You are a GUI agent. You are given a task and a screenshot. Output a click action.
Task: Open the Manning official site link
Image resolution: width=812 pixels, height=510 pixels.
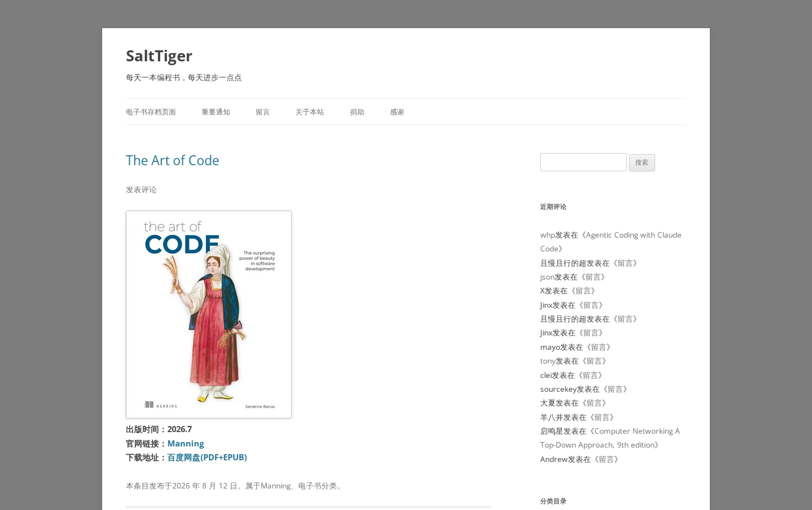(x=186, y=444)
